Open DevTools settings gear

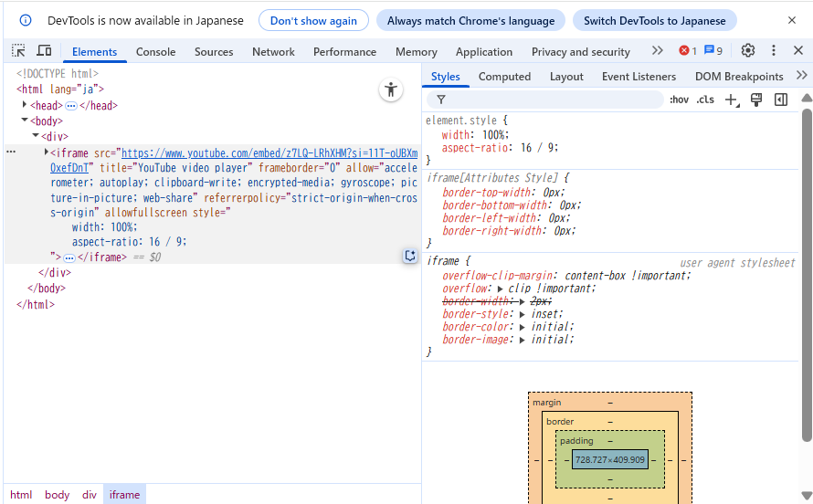click(748, 51)
